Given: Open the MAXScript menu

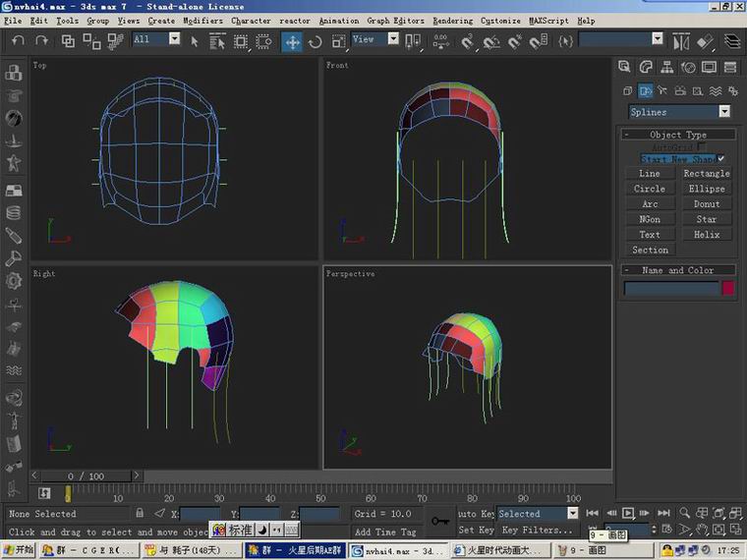Looking at the screenshot, I should pyautogui.click(x=548, y=21).
